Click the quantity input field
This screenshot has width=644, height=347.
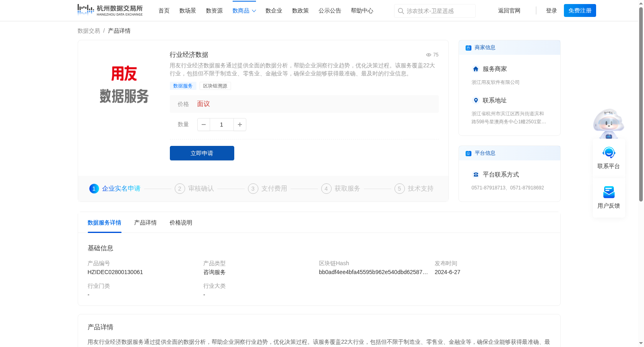click(221, 125)
